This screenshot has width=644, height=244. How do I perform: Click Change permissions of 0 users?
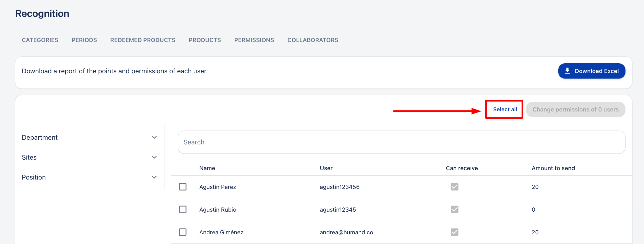[575, 110]
